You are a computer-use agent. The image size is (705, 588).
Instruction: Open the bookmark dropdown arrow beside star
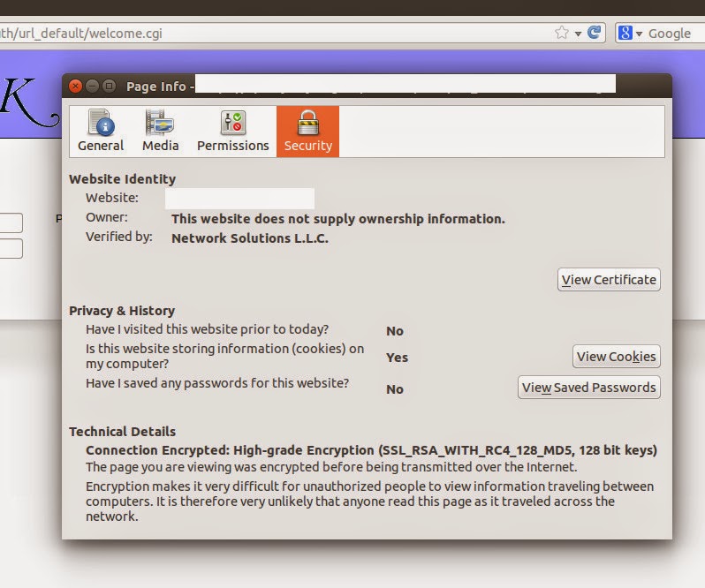click(x=578, y=34)
